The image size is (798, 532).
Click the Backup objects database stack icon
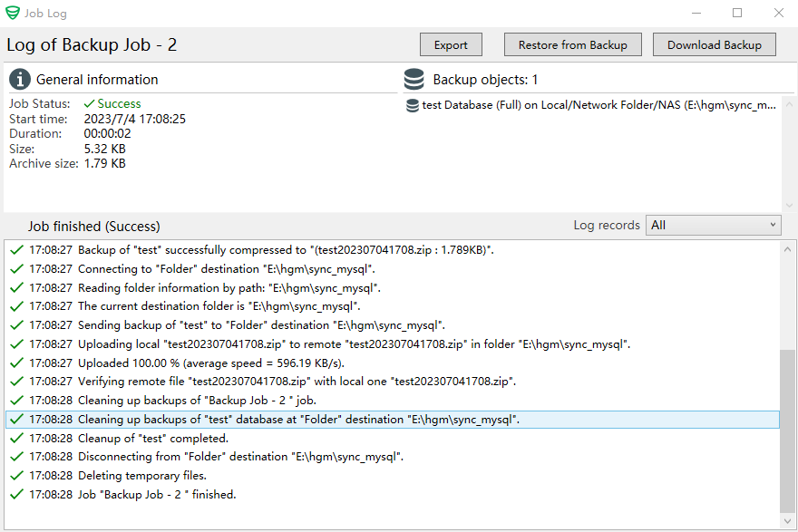pos(414,79)
